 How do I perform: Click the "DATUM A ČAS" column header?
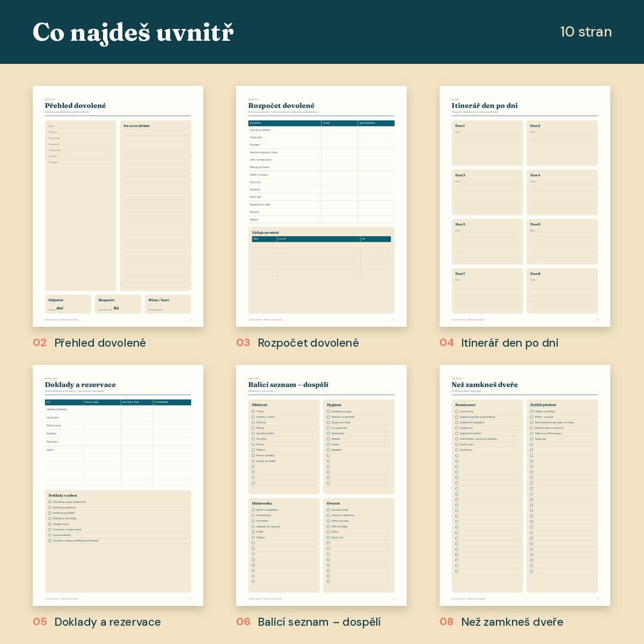(137, 402)
